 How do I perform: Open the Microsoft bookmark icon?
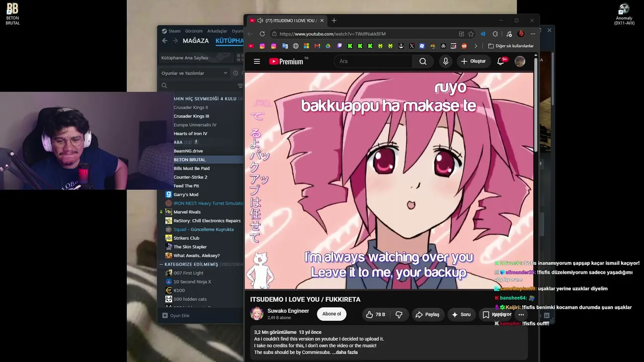click(x=306, y=46)
